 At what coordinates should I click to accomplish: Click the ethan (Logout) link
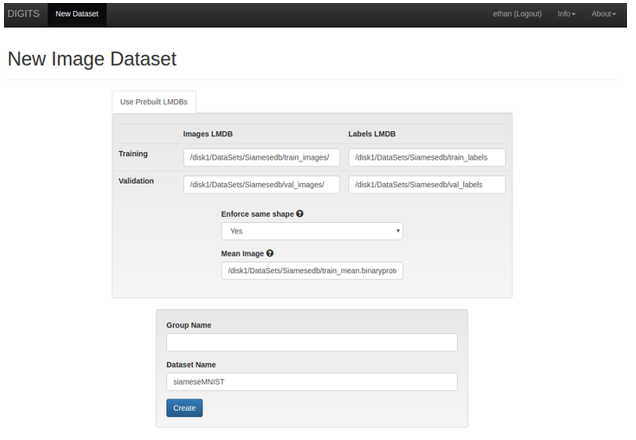(517, 14)
